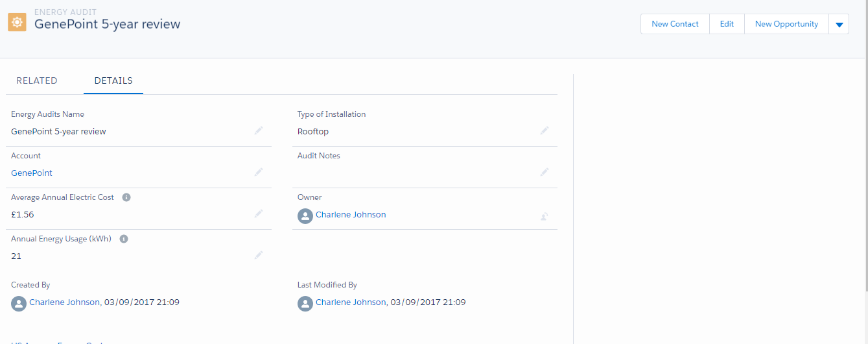Image resolution: width=868 pixels, height=344 pixels.
Task: Open the GenePoint account link
Action: pyautogui.click(x=32, y=173)
